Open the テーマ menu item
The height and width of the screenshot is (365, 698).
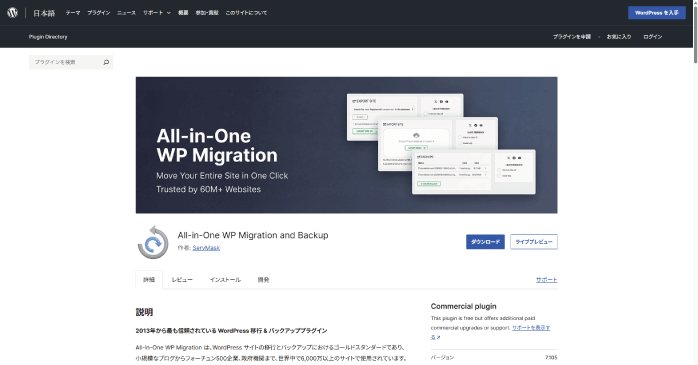point(73,13)
